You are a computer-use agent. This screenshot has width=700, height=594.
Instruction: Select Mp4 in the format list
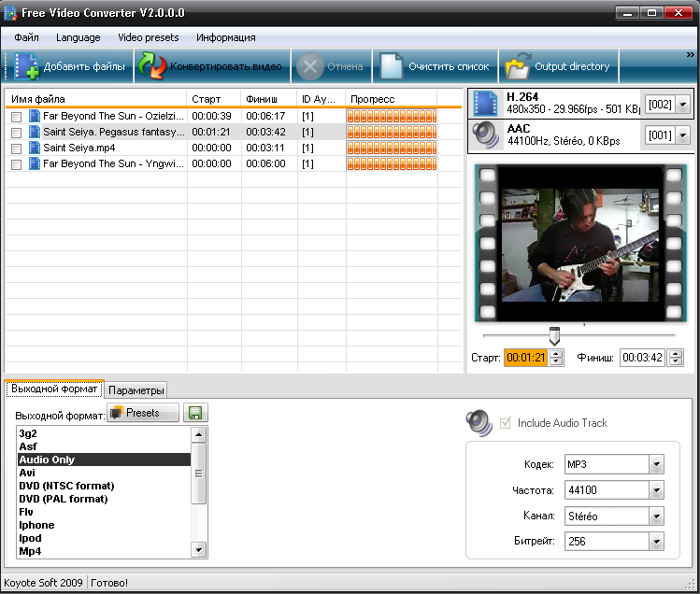click(x=104, y=551)
